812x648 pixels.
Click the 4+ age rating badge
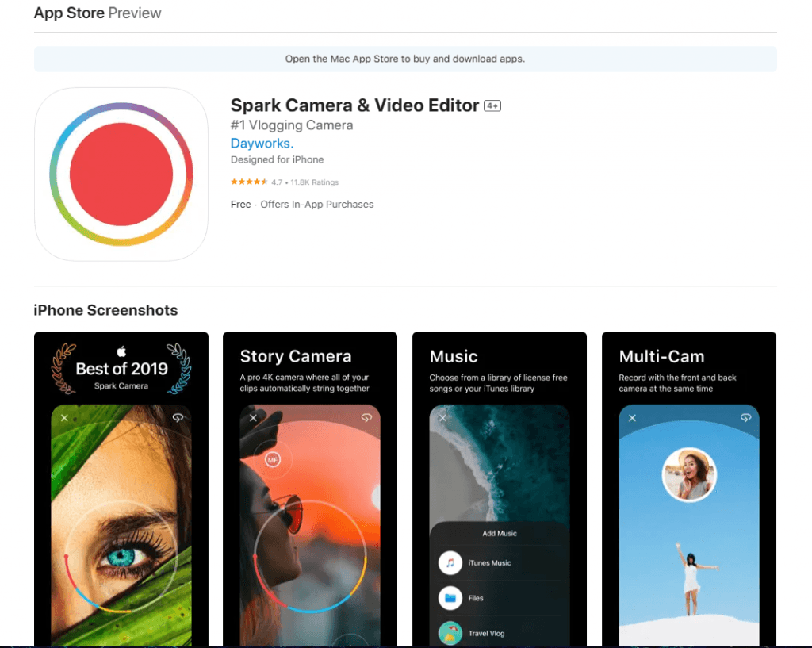(492, 105)
